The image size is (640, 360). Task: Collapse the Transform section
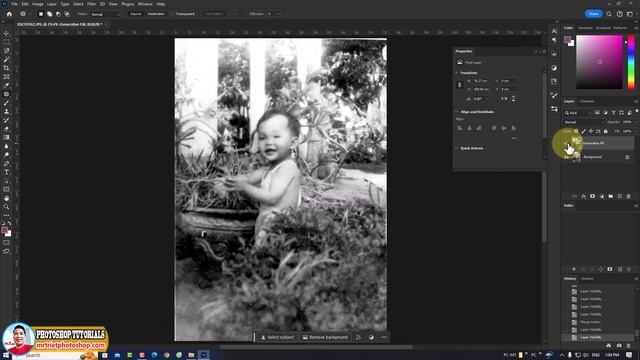pos(457,73)
